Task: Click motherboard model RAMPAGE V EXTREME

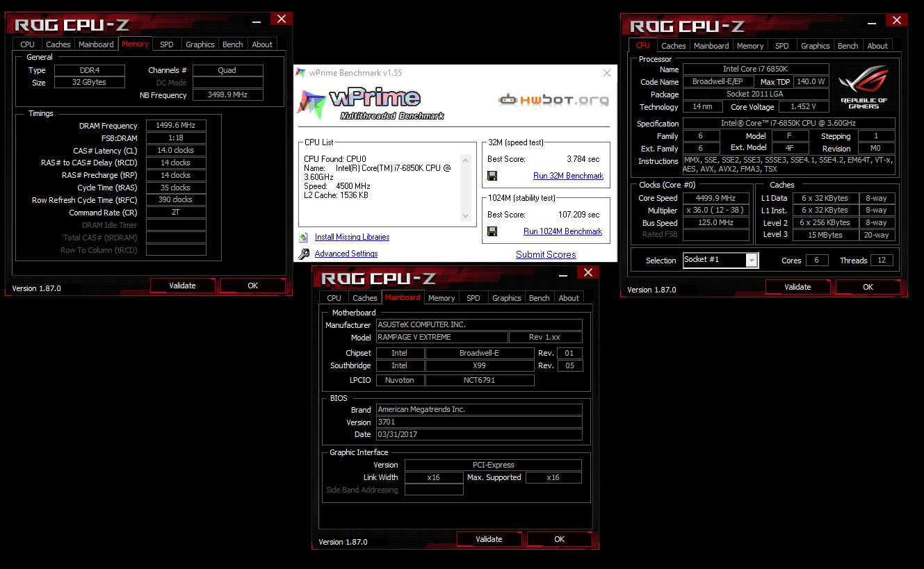Action: (441, 338)
